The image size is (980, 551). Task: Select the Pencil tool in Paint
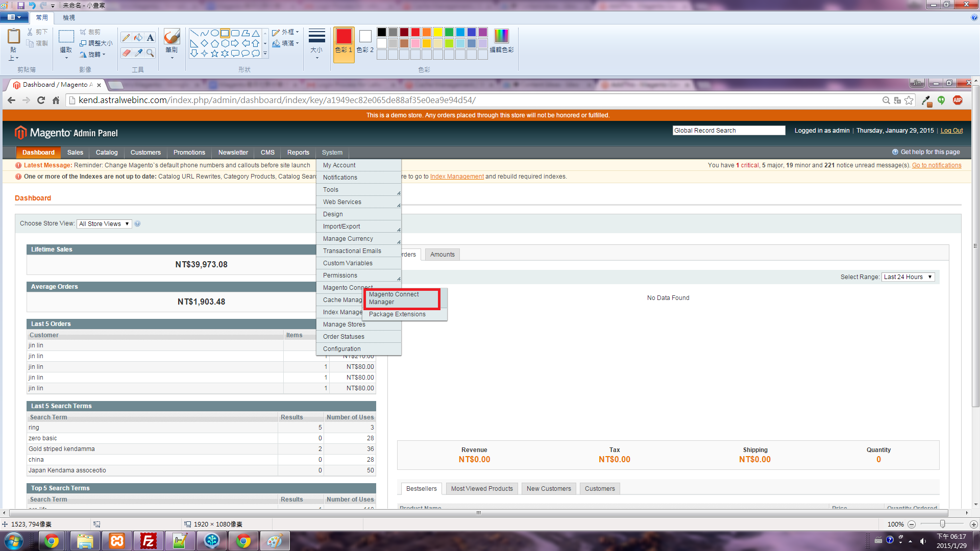point(126,38)
